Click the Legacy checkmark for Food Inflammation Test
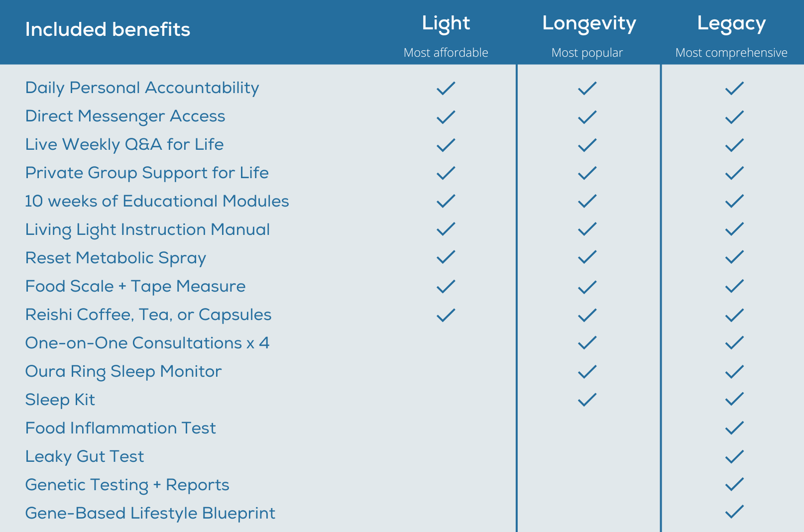804x532 pixels. [x=734, y=428]
